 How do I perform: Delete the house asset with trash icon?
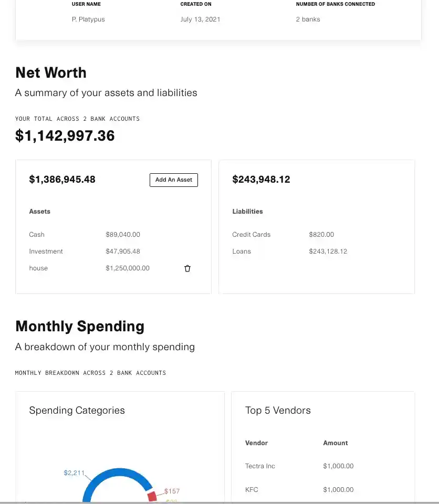pos(187,268)
